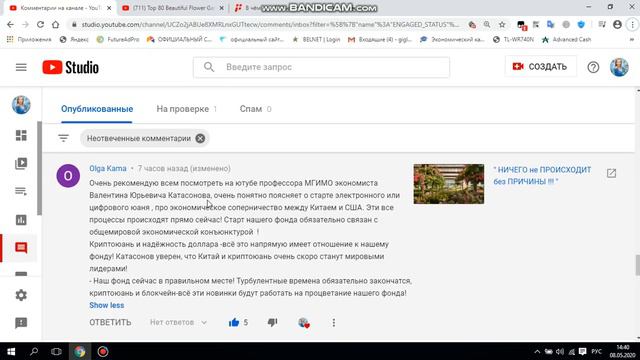Click the Show less link

(x=107, y=305)
